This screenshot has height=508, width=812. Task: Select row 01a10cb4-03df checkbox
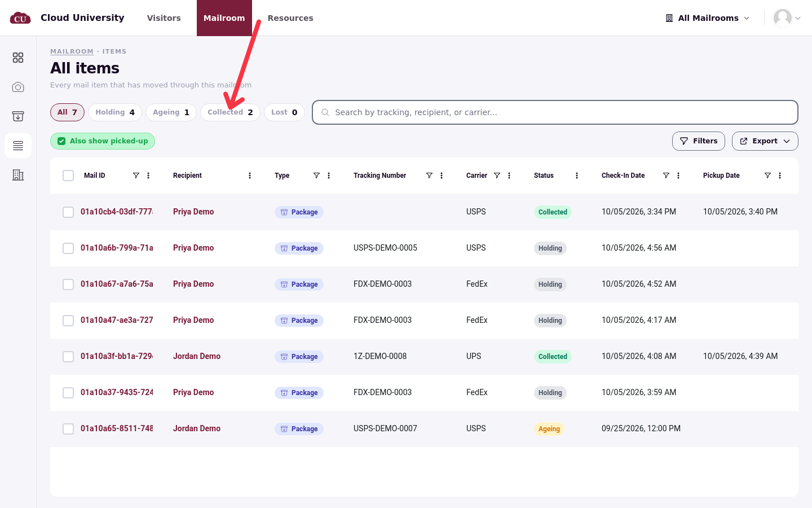tap(68, 212)
